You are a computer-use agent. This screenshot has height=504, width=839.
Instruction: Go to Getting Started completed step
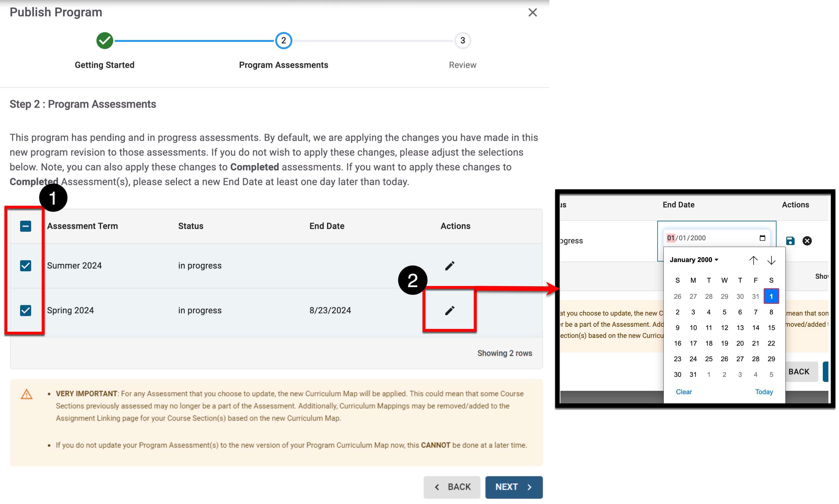click(104, 41)
